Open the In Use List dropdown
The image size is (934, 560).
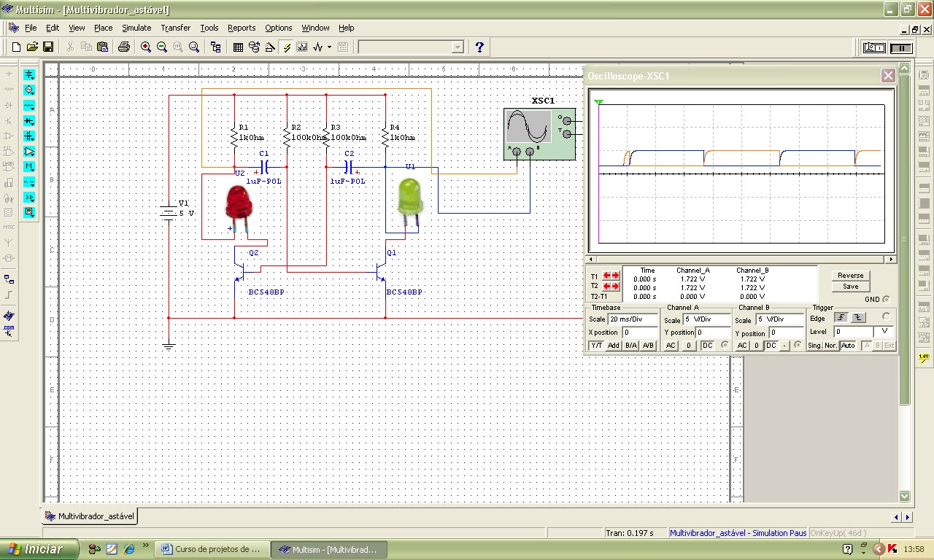[x=458, y=47]
